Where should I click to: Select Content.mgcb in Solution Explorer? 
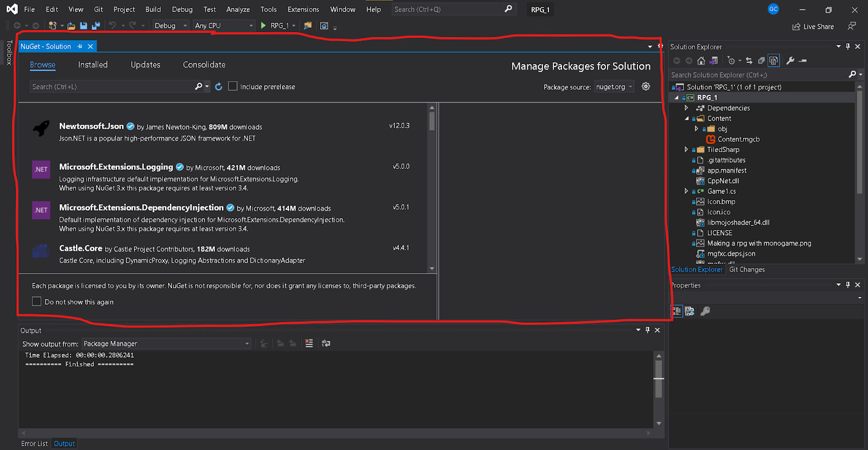(738, 139)
